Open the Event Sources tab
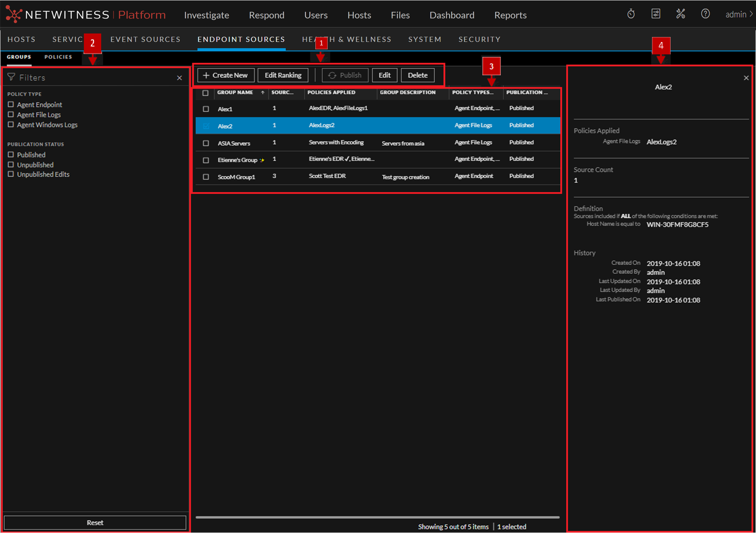 tap(145, 39)
